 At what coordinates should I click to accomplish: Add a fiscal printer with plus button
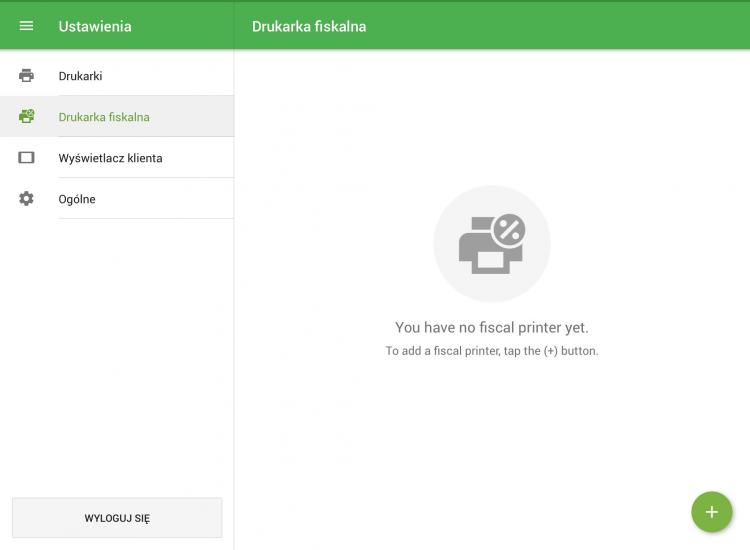coord(711,512)
